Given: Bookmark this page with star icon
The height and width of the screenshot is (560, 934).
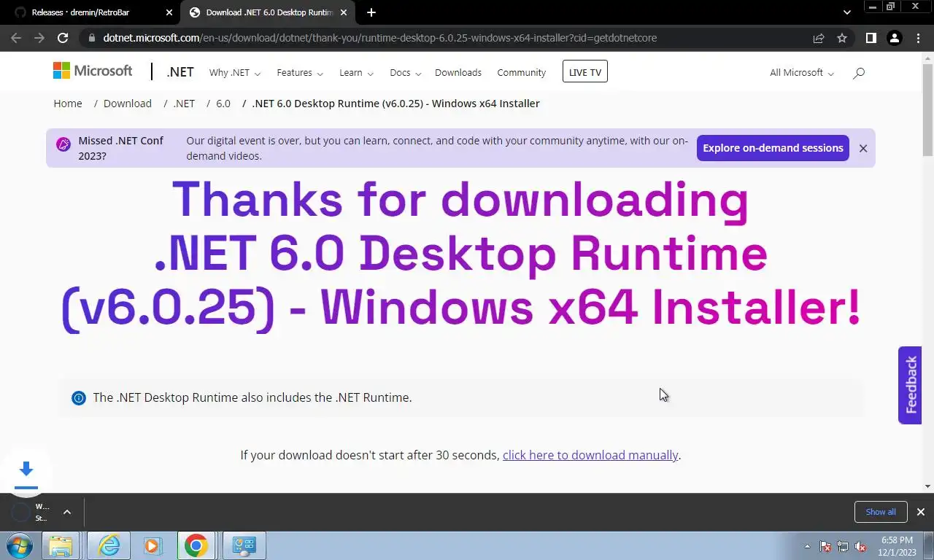Looking at the screenshot, I should (842, 38).
